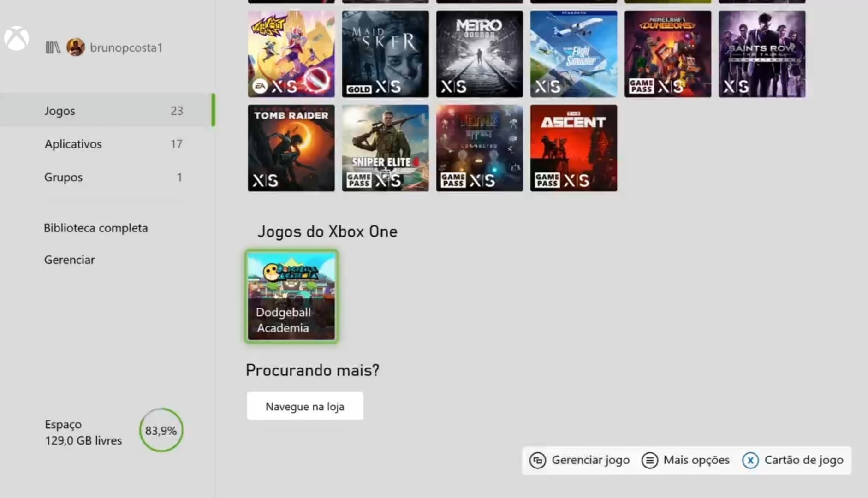Click the Gerenciar jogo view button icon

(538, 460)
